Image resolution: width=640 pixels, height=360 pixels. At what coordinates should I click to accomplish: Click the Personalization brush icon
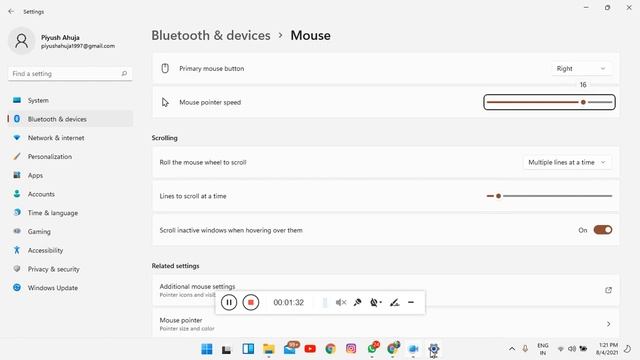point(17,156)
